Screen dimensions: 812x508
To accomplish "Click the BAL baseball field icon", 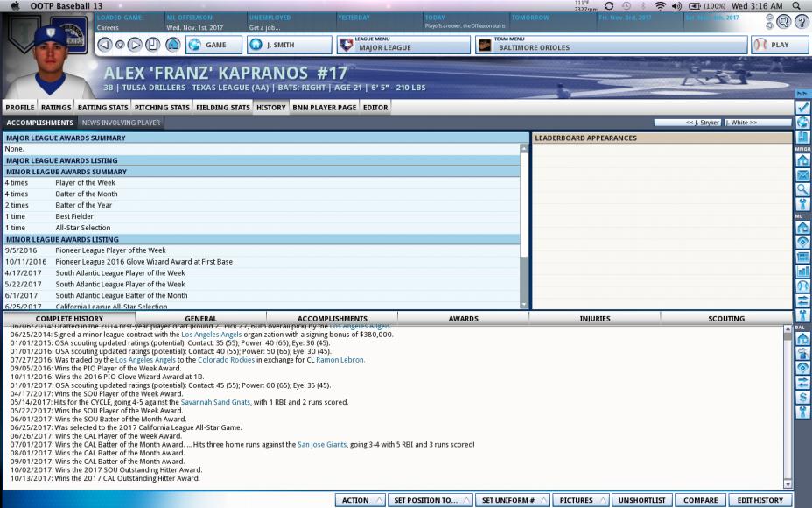I will 802,368.
